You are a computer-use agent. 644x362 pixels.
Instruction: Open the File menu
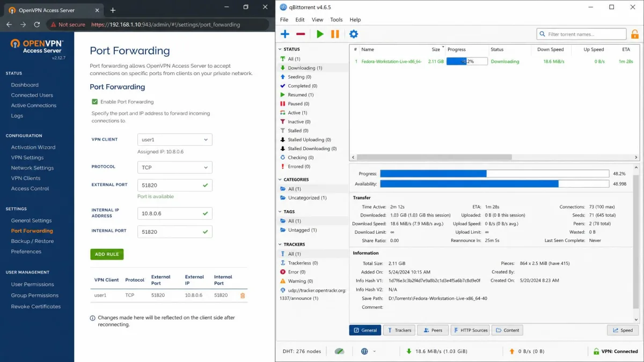284,20
